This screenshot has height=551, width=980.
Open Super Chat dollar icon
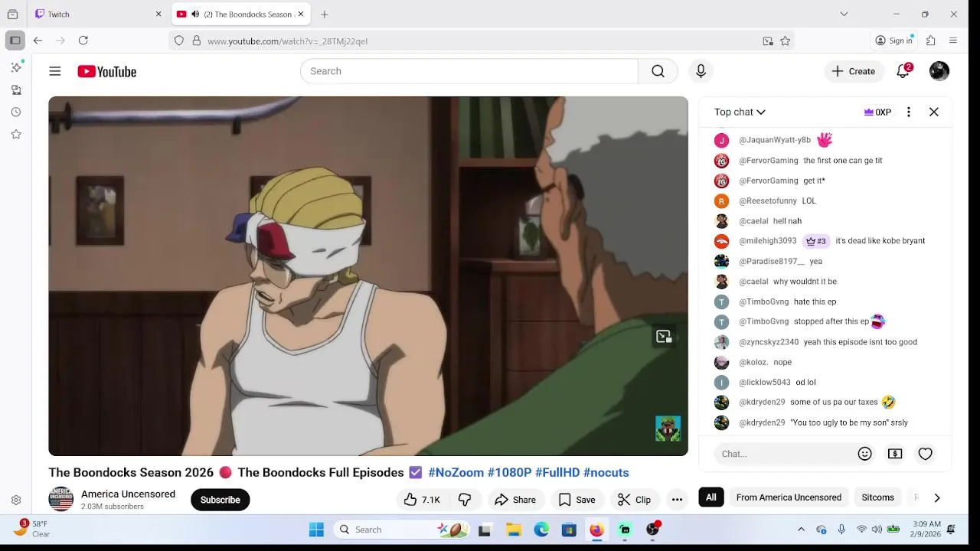click(895, 454)
